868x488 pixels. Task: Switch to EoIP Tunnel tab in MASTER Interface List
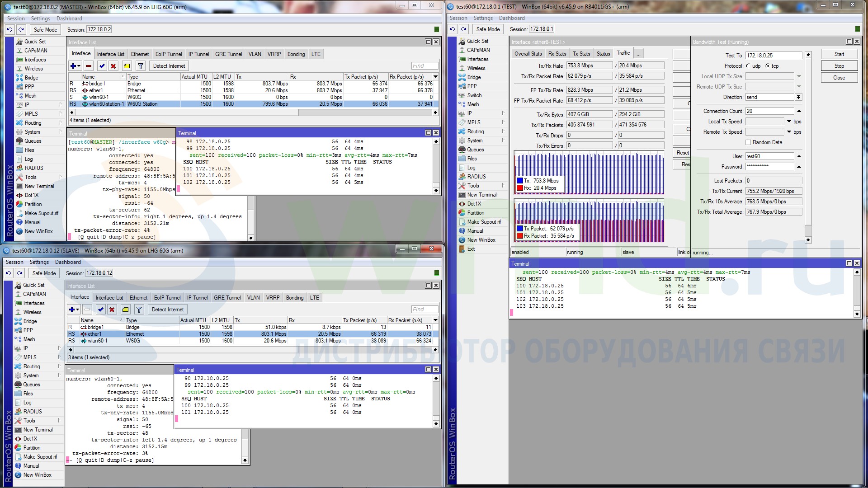[169, 54]
